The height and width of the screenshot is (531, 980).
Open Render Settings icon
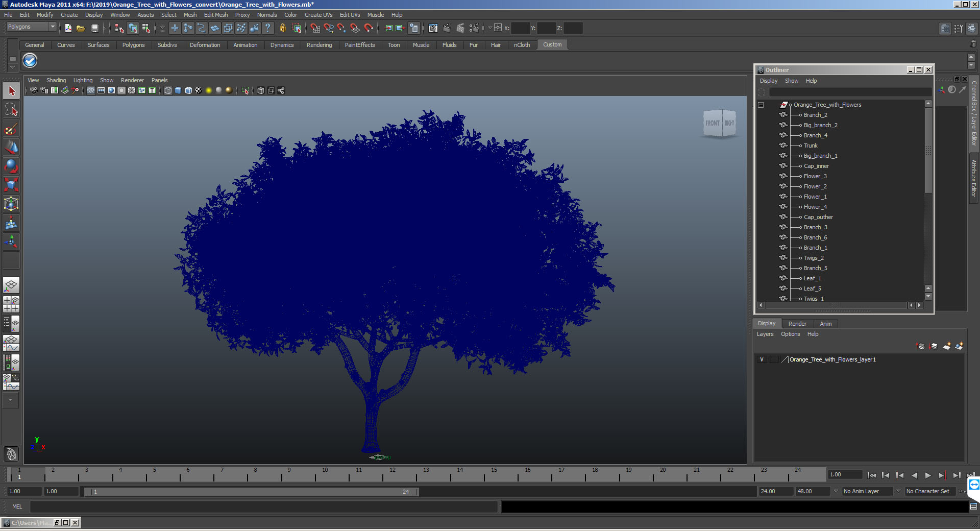[x=474, y=28]
